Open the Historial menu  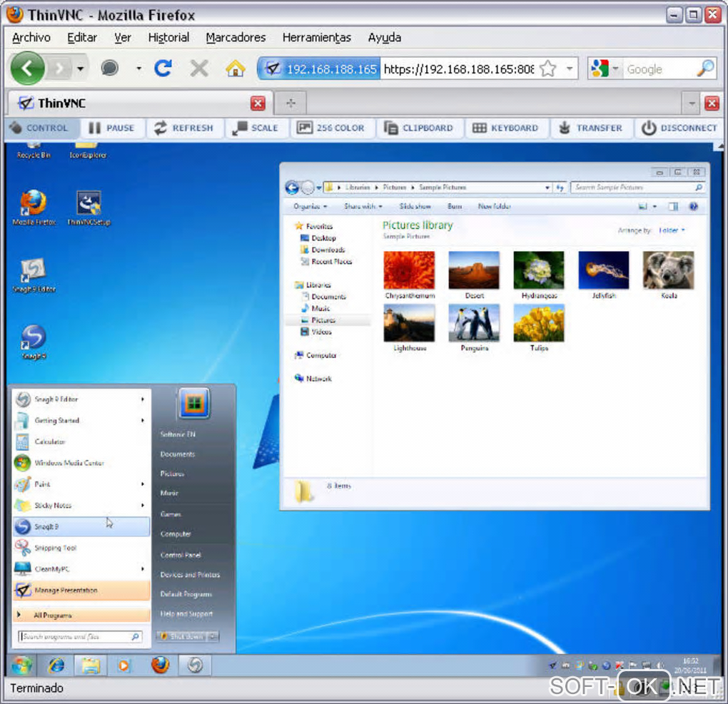click(x=168, y=38)
